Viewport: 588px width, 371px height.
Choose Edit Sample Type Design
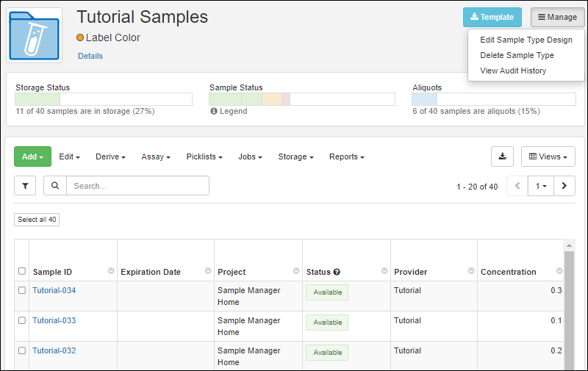pos(526,40)
